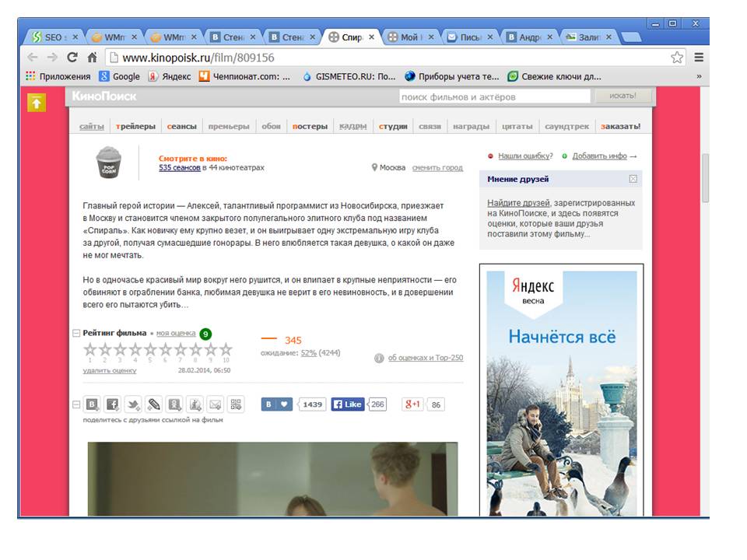The image size is (747, 560).
Task: Open the Chrome hamburger menu
Action: 699,58
